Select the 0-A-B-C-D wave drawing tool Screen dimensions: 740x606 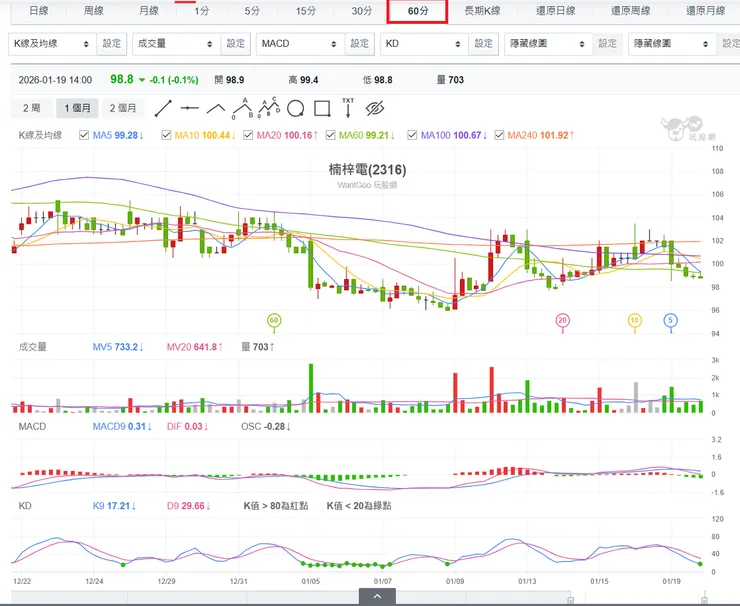(269, 107)
